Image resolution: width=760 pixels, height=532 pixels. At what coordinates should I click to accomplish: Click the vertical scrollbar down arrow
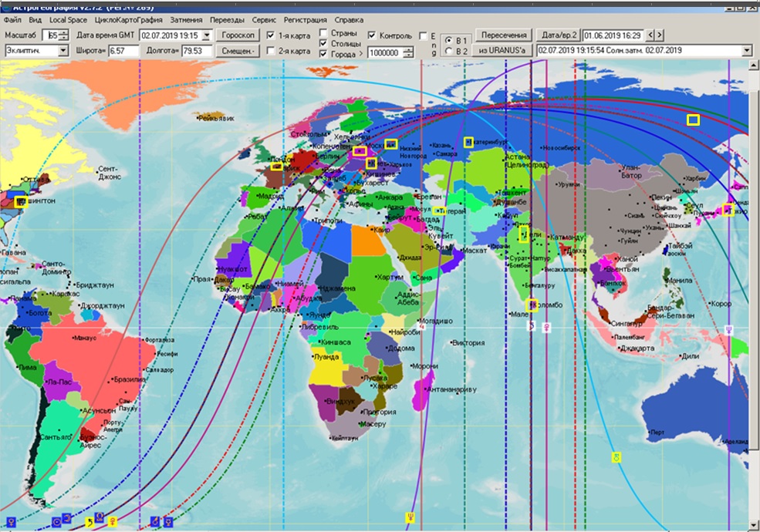tap(754, 526)
